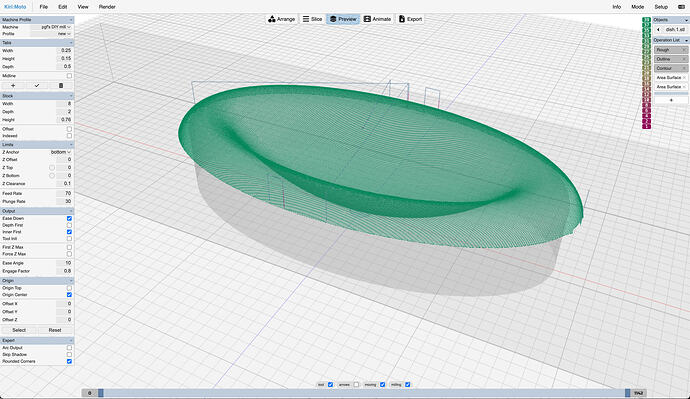Click the timeline end value box
The height and width of the screenshot is (399, 690).
(x=639, y=393)
